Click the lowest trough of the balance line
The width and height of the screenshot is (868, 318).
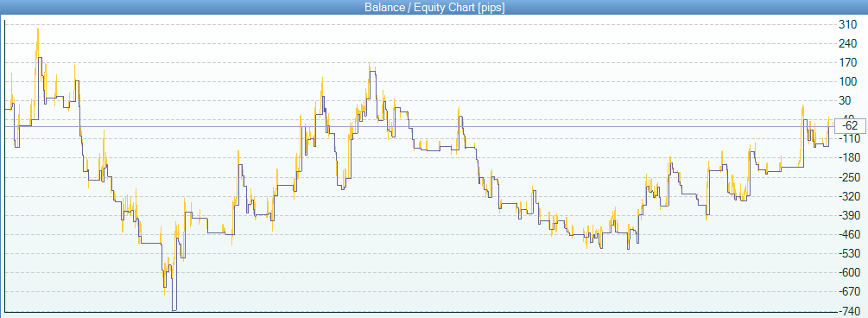click(x=174, y=309)
